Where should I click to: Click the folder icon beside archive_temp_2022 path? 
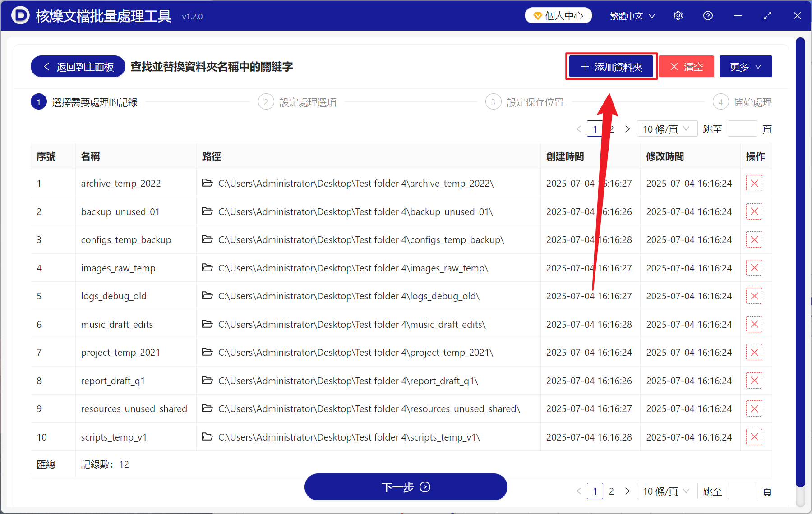click(208, 183)
